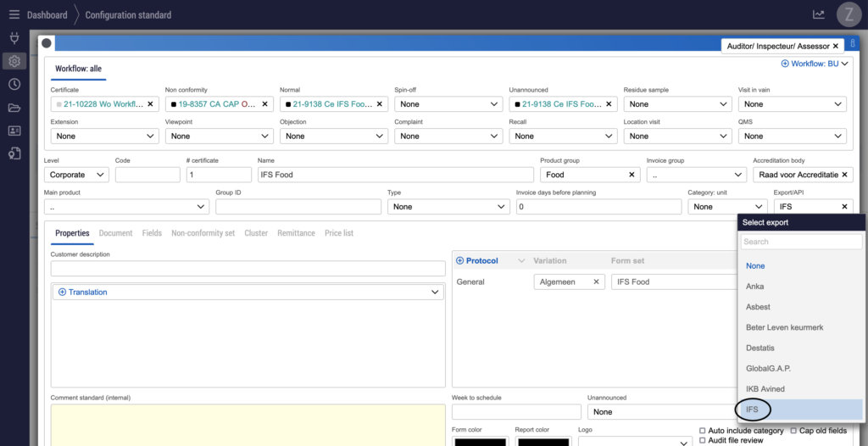The image size is (868, 446).
Task: Toggle the Audit file review checkbox
Action: pos(702,440)
